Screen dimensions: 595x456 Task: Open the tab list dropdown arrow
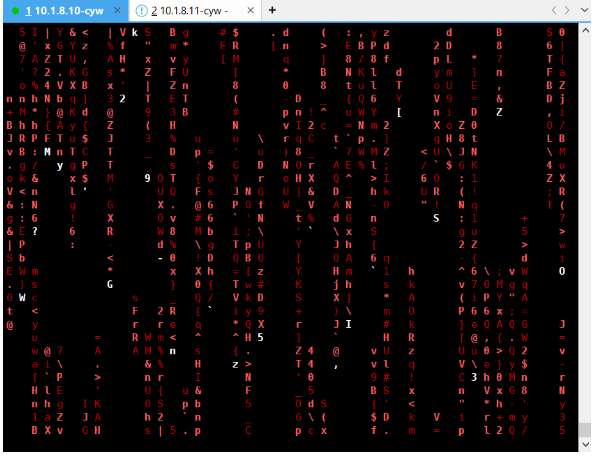(x=584, y=10)
